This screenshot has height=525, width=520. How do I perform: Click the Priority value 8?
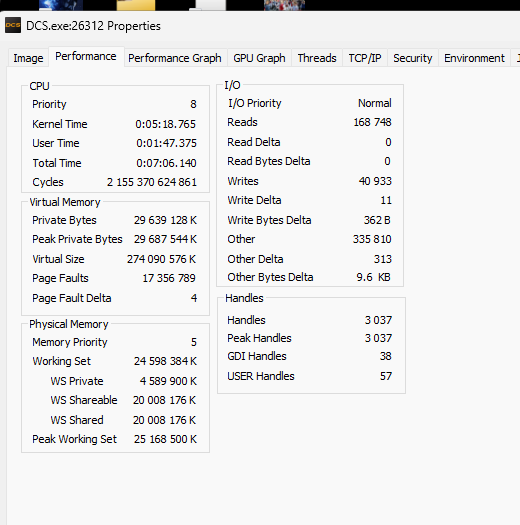click(193, 104)
